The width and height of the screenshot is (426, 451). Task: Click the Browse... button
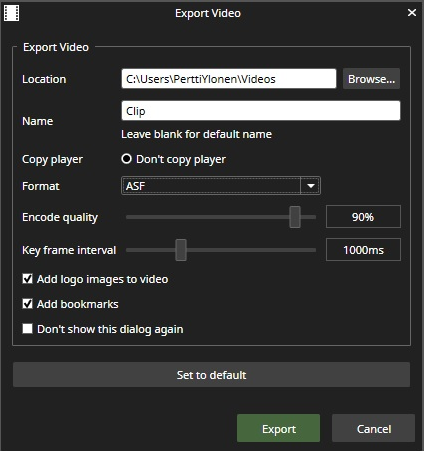coord(371,79)
